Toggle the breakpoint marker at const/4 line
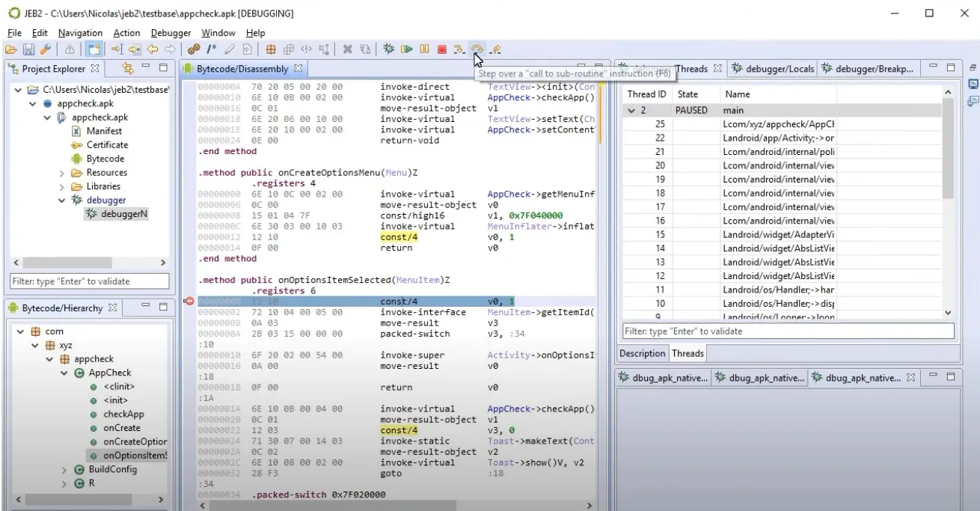This screenshot has height=511, width=980. [189, 302]
